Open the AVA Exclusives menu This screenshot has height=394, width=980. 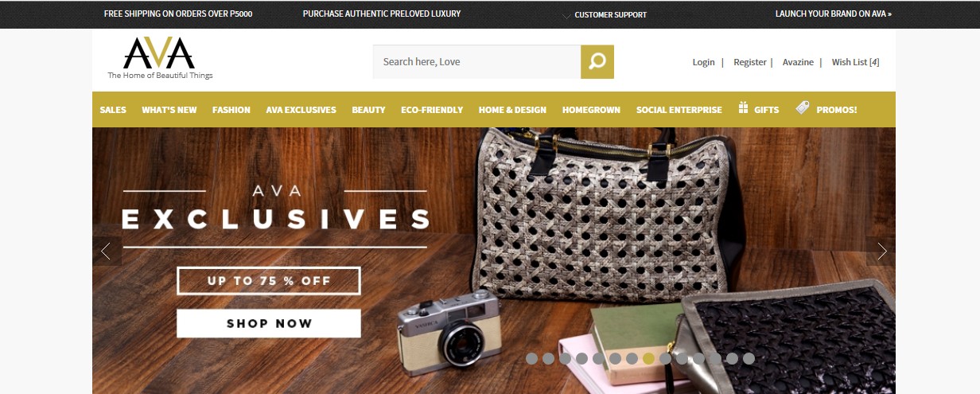[301, 110]
